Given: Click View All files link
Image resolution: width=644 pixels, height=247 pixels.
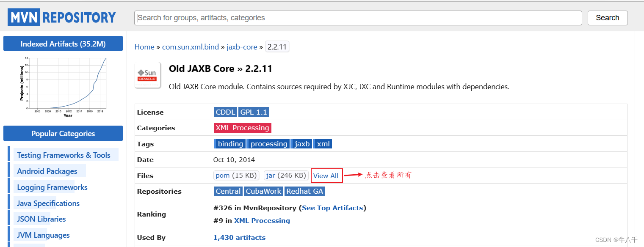Looking at the screenshot, I should [326, 176].
